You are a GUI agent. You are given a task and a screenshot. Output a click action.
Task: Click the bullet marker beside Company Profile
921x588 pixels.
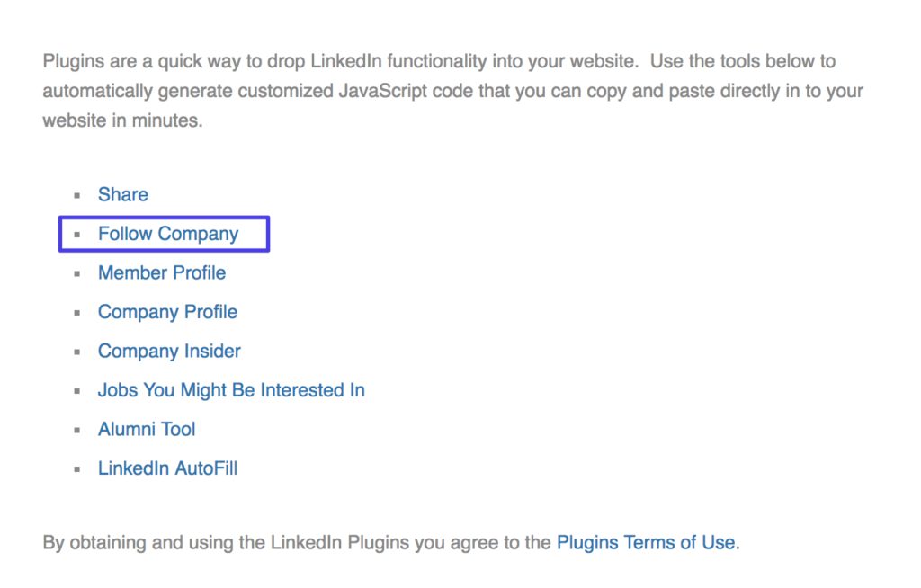tap(77, 313)
